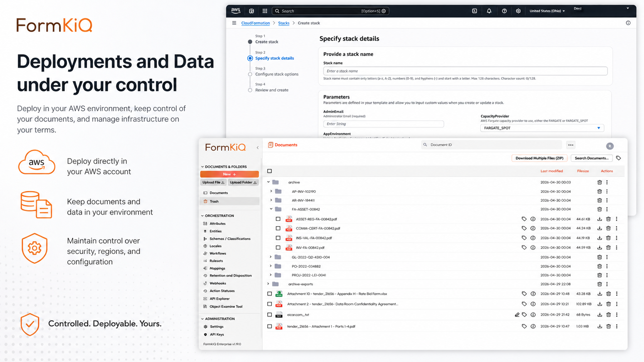Click Upload Folder button
This screenshot has width=644, height=362.
[x=243, y=182]
